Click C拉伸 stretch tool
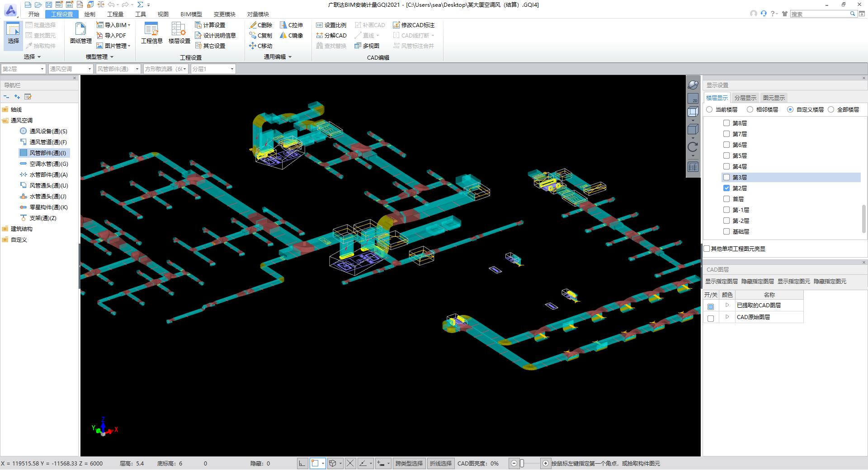The width and height of the screenshot is (868, 470). (292, 25)
